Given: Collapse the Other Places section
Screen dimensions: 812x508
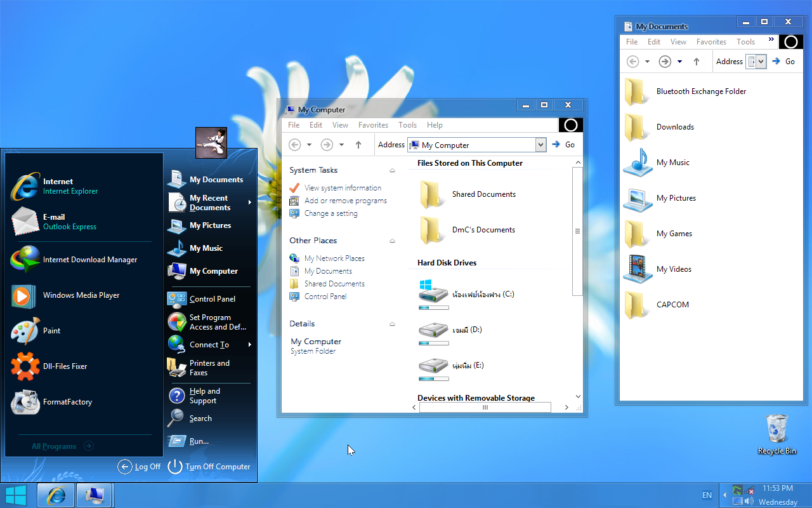Looking at the screenshot, I should [x=392, y=241].
